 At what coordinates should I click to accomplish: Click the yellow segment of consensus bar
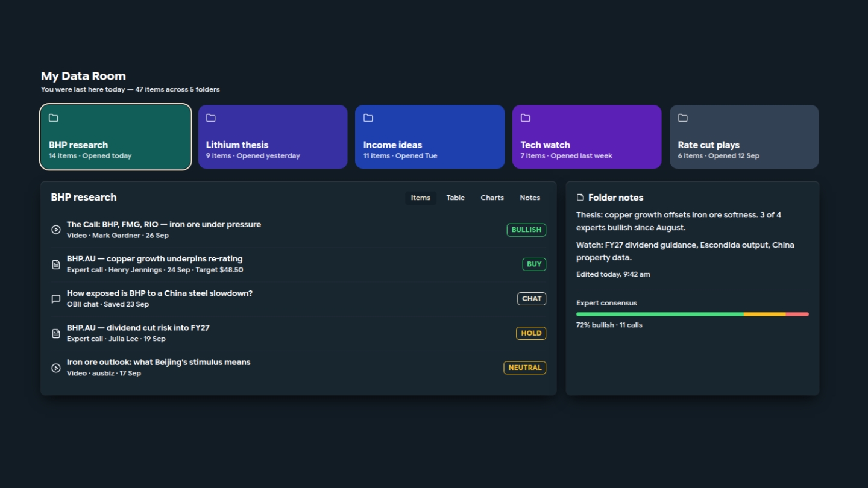(764, 314)
